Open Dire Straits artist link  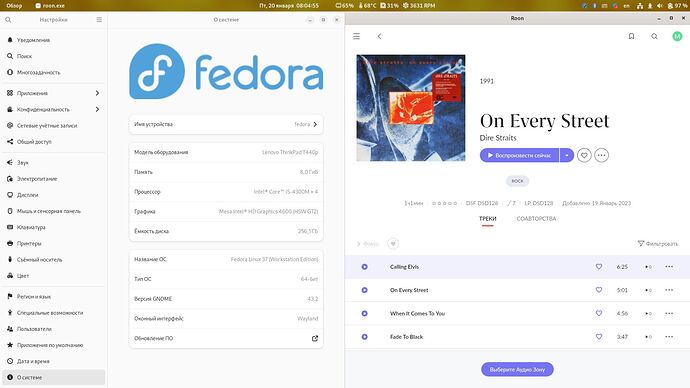[x=498, y=138]
